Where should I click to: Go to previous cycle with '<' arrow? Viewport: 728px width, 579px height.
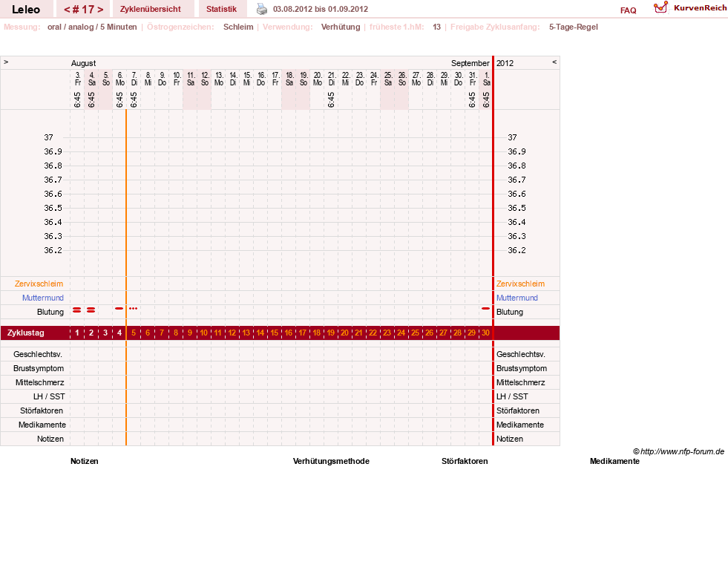click(x=67, y=10)
